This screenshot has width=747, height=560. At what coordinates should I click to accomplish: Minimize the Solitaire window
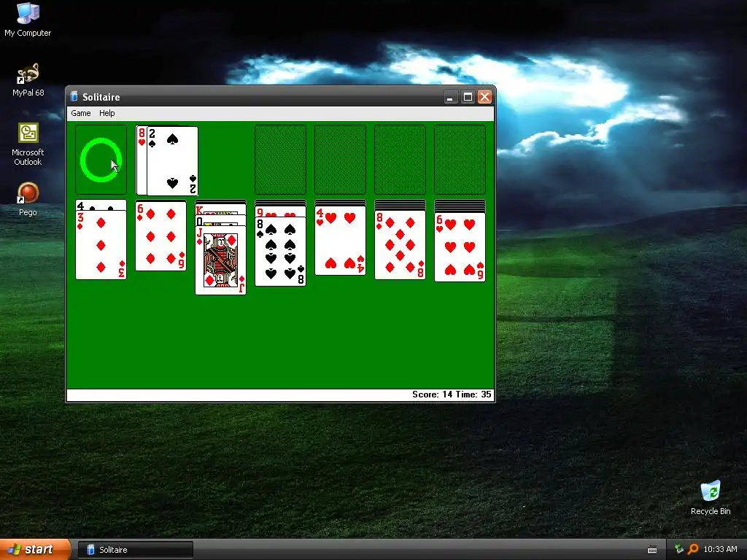click(449, 97)
